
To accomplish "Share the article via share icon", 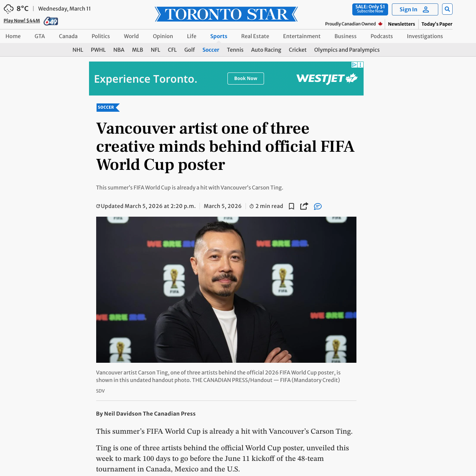I will coord(304,206).
